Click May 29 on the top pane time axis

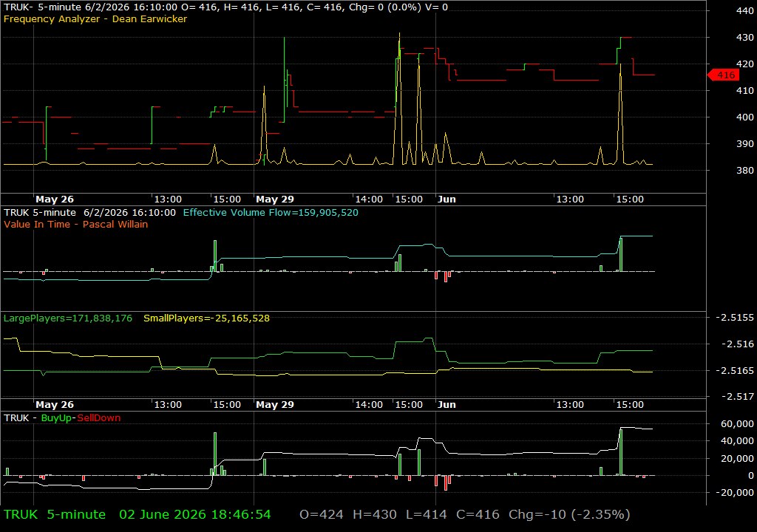(275, 199)
